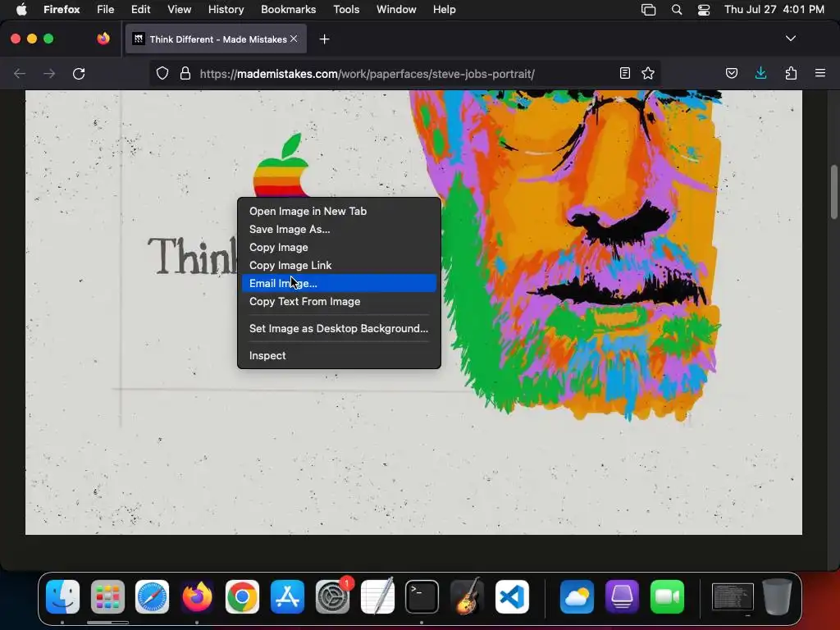Open the tracking protection shield icon
Image resolution: width=840 pixels, height=630 pixels.
click(162, 73)
